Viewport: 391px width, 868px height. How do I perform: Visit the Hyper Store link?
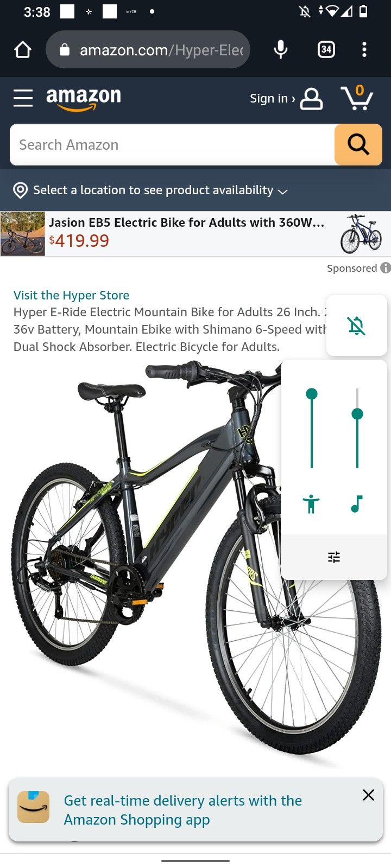pyautogui.click(x=71, y=295)
